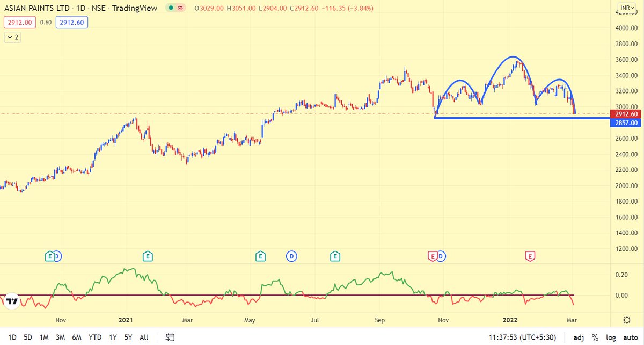Click the TradingView logo badge
The image size is (644, 345).
coord(13,301)
